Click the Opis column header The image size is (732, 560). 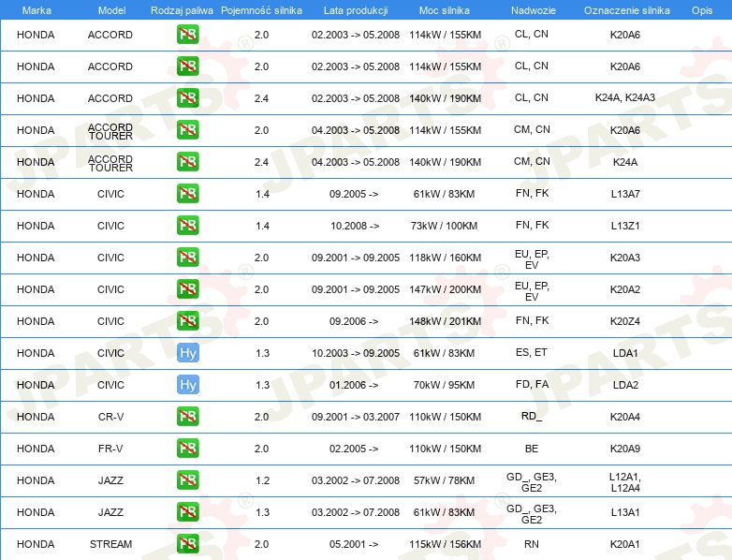[x=702, y=10]
